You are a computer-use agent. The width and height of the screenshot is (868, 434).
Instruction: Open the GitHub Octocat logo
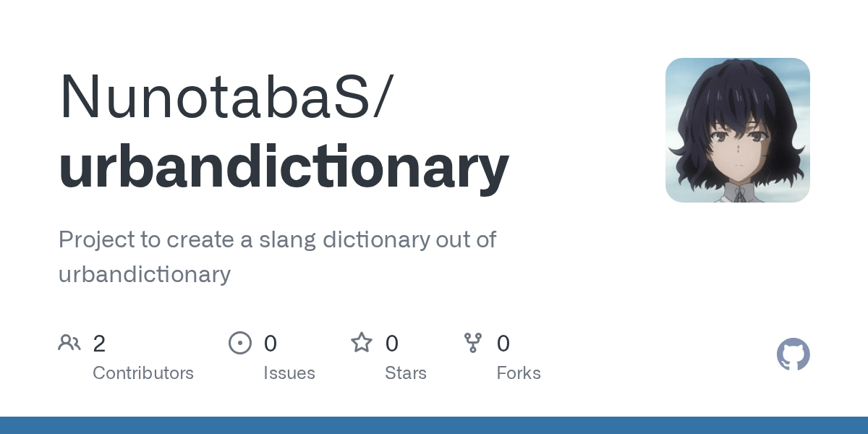click(x=793, y=354)
